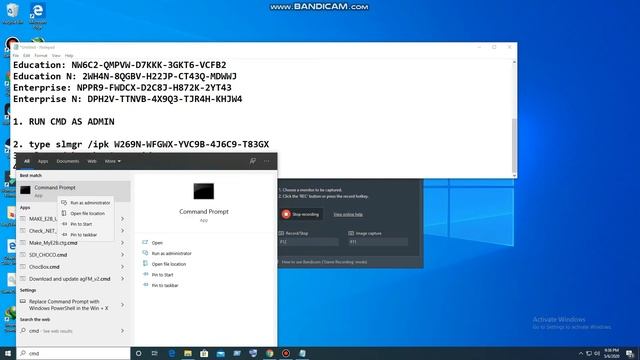Click Notepad vertical scrollbar thumb

(x=514, y=146)
